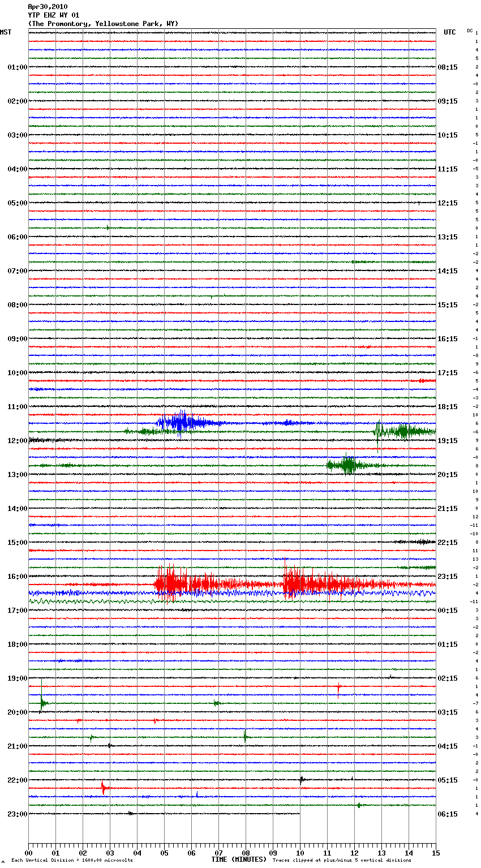This screenshot has width=481, height=868.
Task: Click the 04:15 UTC time label
Action: tap(448, 746)
